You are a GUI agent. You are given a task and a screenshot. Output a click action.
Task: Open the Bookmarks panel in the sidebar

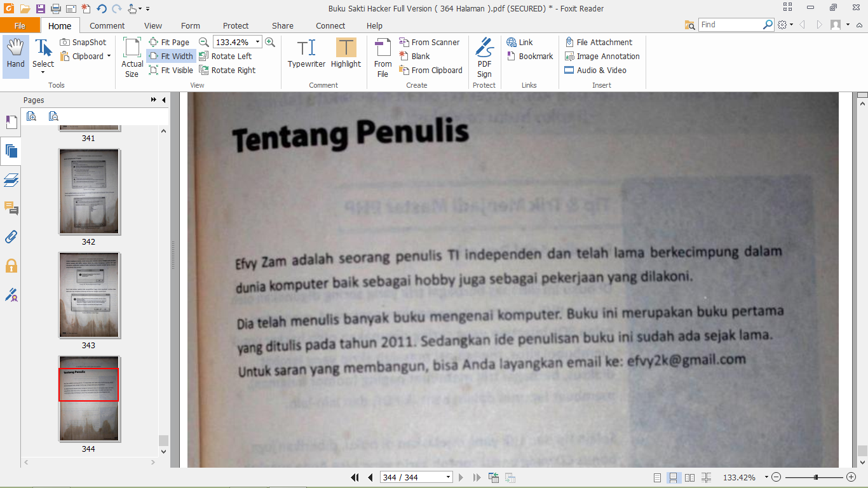(11, 122)
